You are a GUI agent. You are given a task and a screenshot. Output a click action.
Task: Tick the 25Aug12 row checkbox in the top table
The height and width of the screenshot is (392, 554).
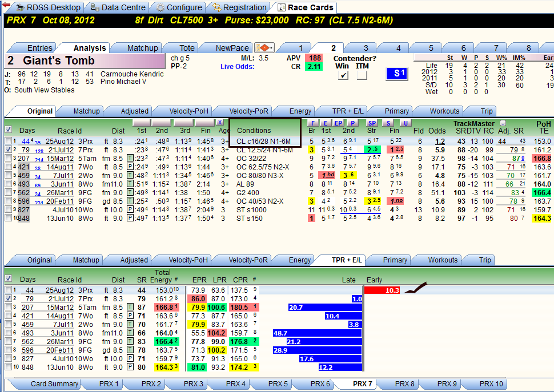pyautogui.click(x=8, y=141)
